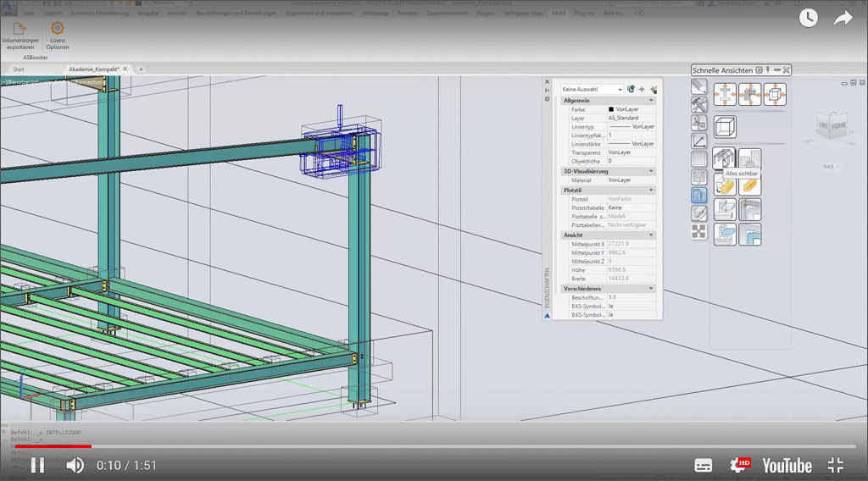Click the wireframe cube view icon
This screenshot has height=481, width=868.
[x=725, y=127]
